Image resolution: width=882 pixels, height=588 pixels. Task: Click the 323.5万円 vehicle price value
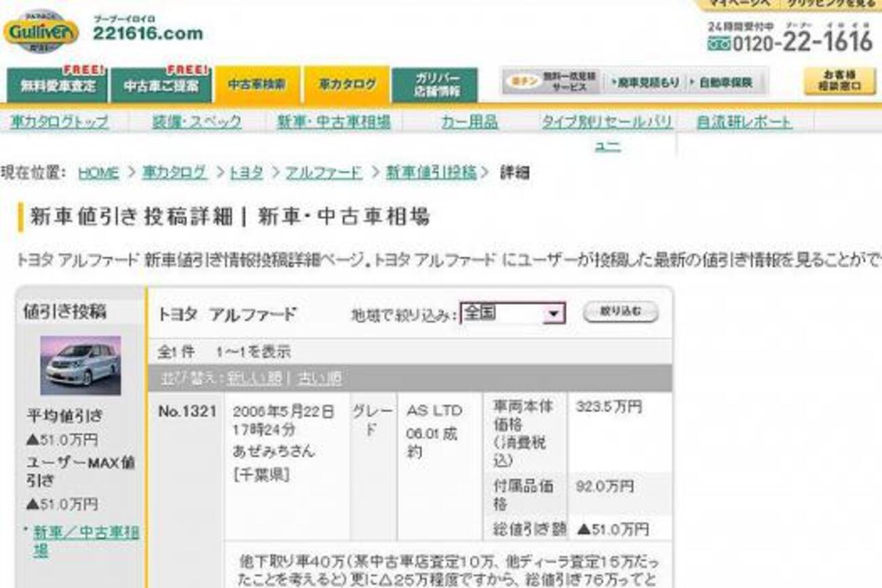pyautogui.click(x=609, y=407)
